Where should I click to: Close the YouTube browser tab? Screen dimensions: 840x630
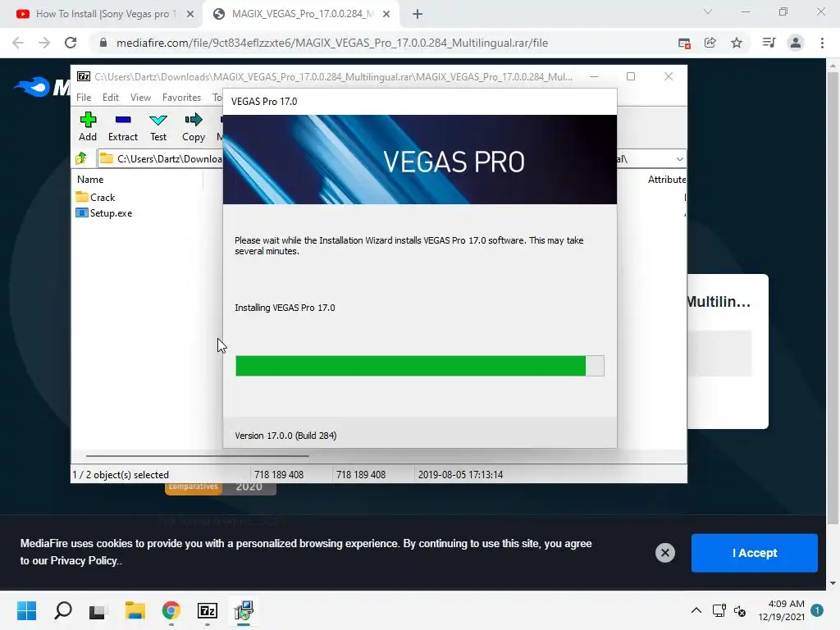tap(190, 15)
